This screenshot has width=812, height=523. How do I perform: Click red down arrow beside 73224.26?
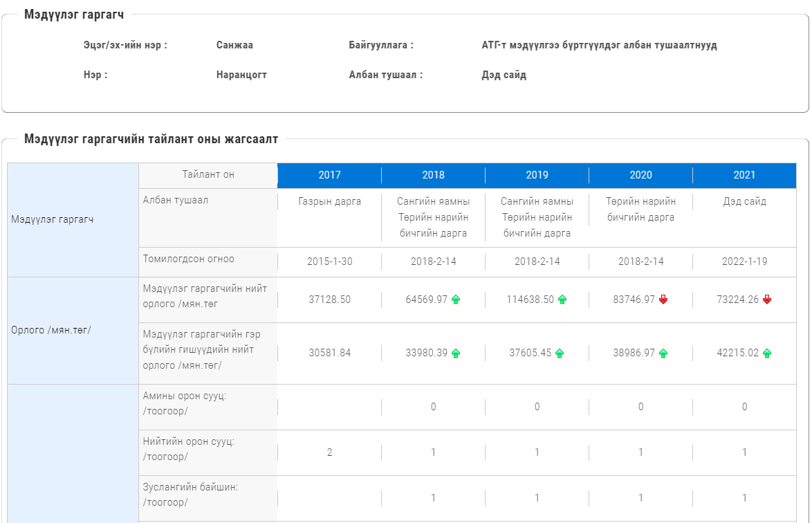click(x=767, y=300)
